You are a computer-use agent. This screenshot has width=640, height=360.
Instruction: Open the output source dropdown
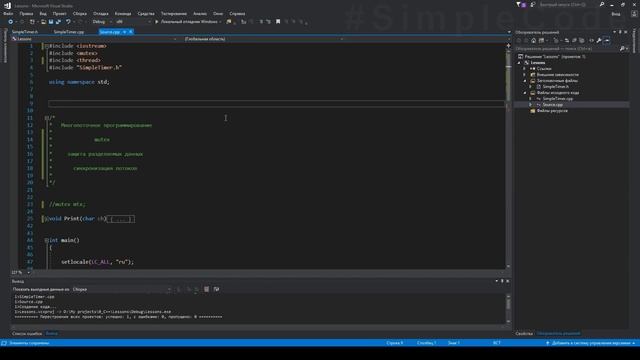tap(121, 289)
